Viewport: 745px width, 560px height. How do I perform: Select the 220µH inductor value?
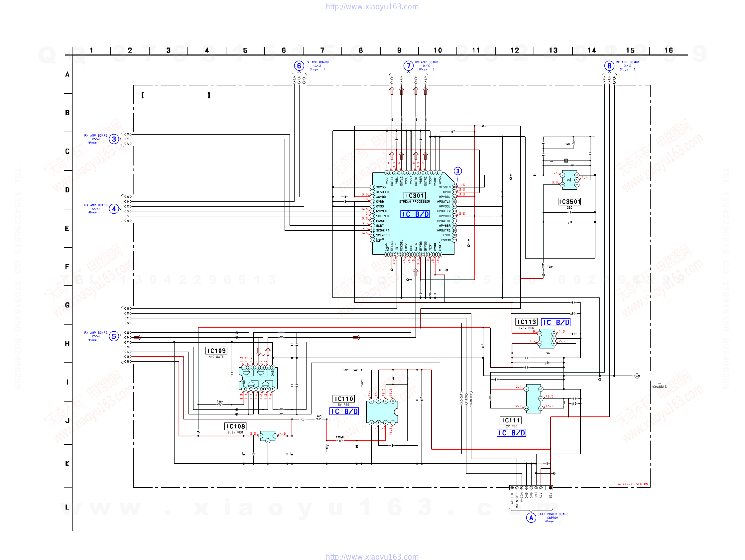point(340,437)
